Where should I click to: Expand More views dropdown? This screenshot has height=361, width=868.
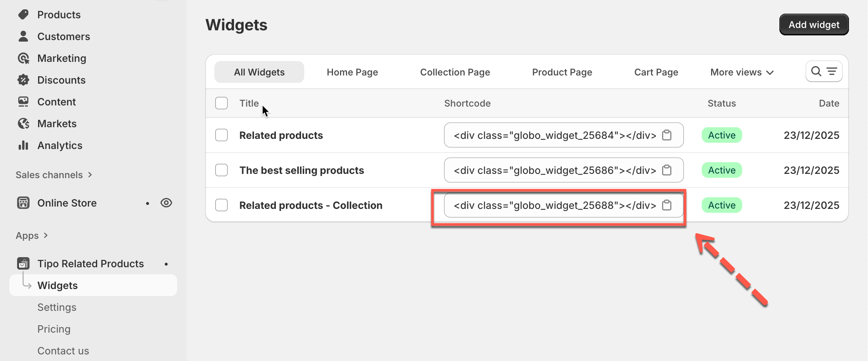point(742,72)
